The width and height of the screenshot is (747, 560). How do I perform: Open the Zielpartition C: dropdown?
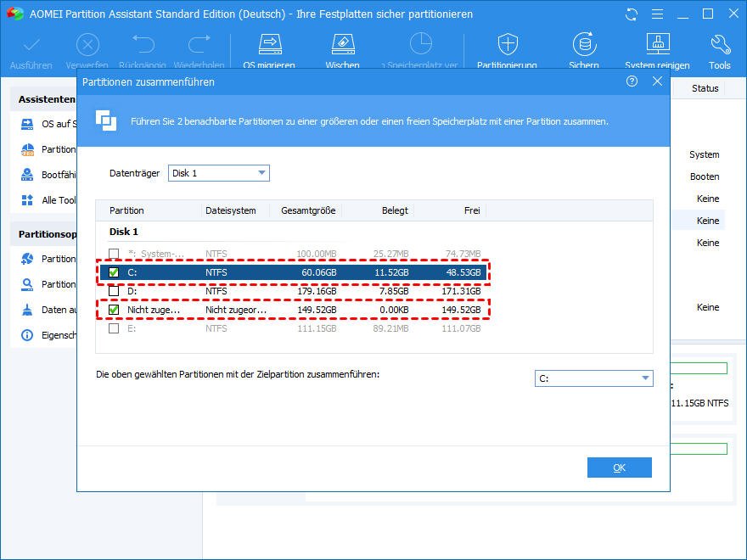point(593,378)
